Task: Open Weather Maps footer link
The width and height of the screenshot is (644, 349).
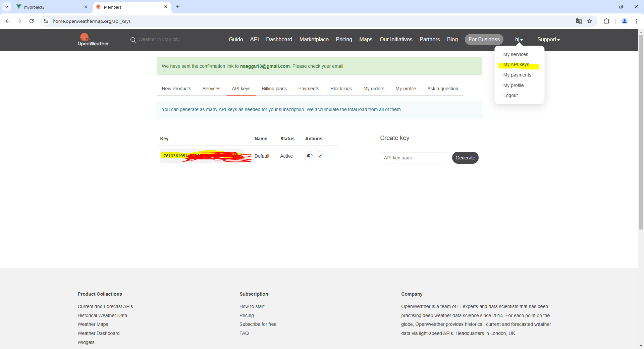Action: (93, 324)
